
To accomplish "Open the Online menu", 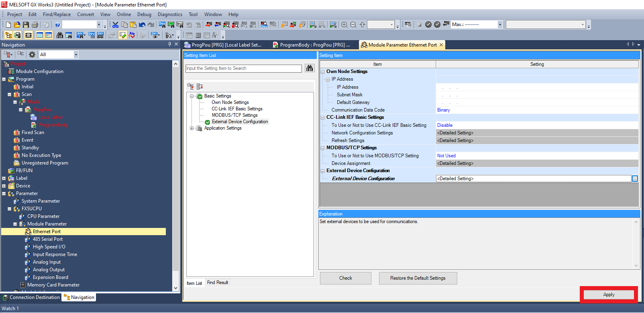I will (124, 14).
